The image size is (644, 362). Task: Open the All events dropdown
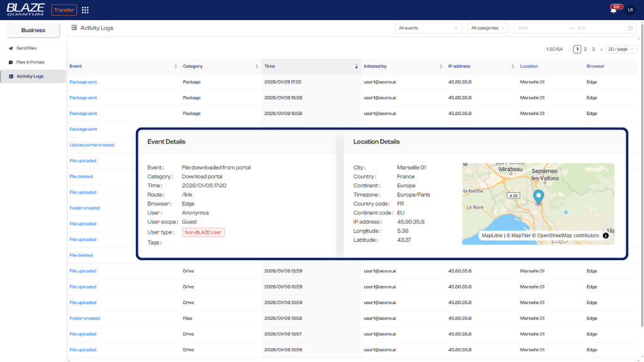pyautogui.click(x=428, y=28)
